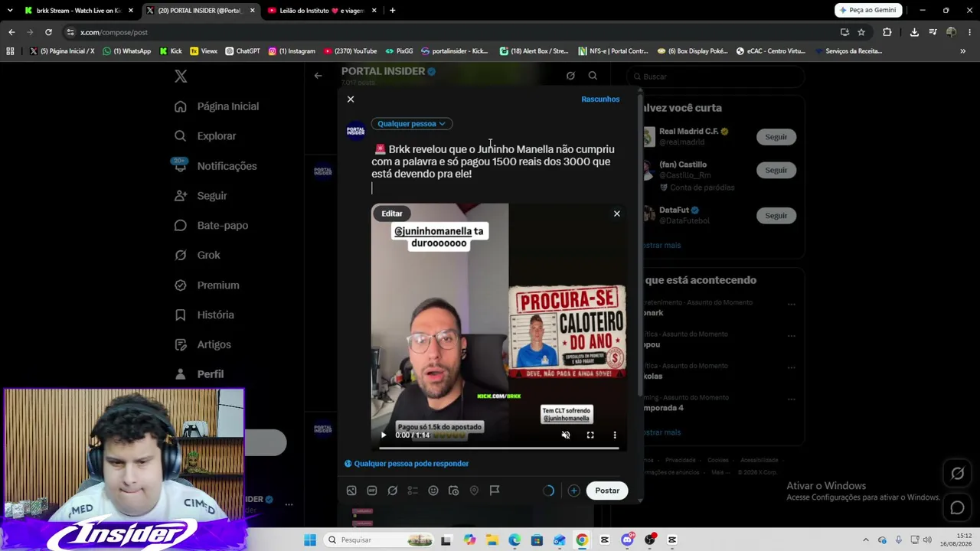Tag a location on the post
Screen dimensions: 980x551
tap(474, 491)
